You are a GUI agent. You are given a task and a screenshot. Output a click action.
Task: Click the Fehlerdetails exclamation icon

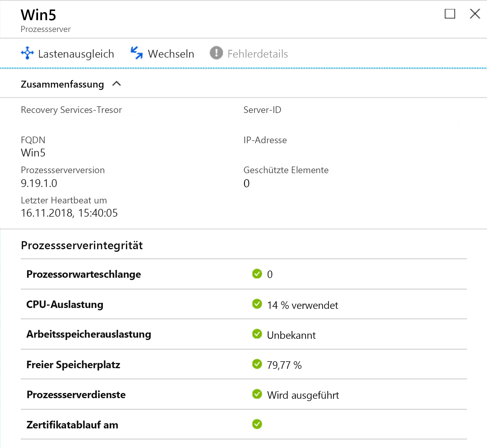point(216,53)
